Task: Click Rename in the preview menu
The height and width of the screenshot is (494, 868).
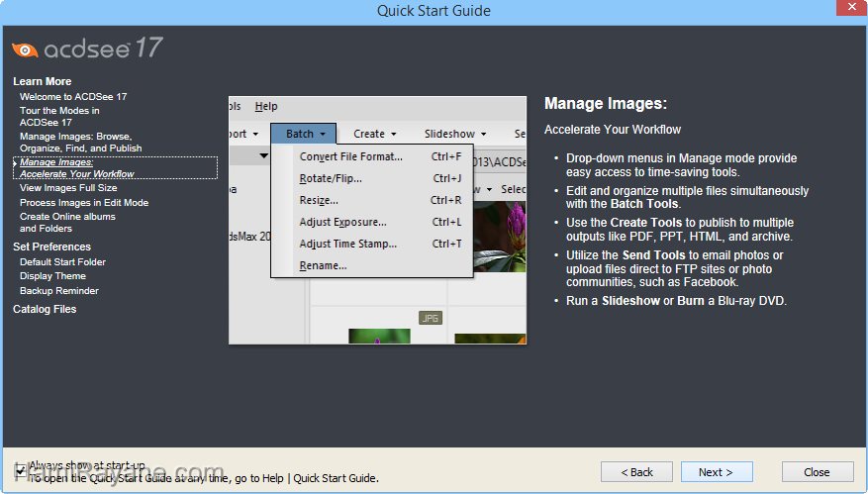Action: coord(380,265)
